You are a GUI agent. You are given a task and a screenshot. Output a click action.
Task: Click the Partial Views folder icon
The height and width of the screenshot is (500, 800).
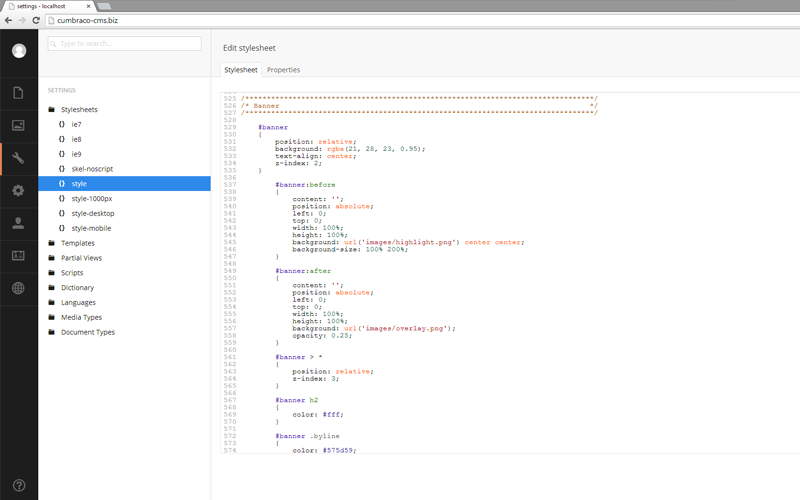point(52,258)
